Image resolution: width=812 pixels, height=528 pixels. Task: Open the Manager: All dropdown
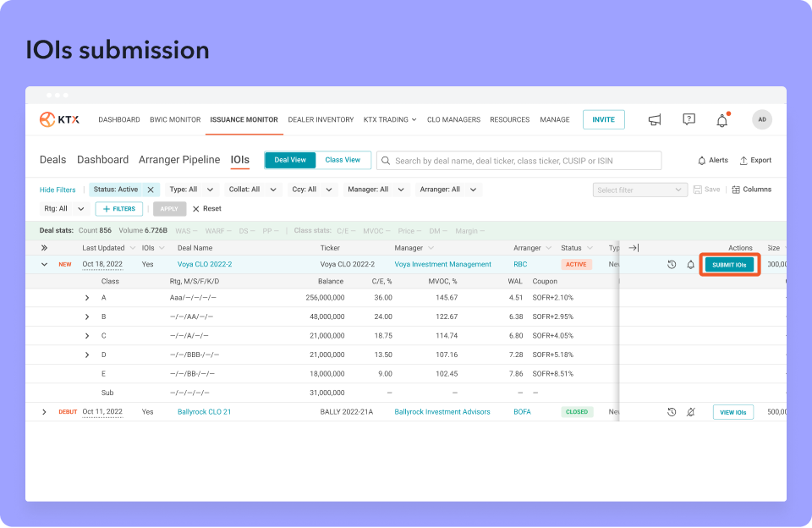tap(376, 190)
